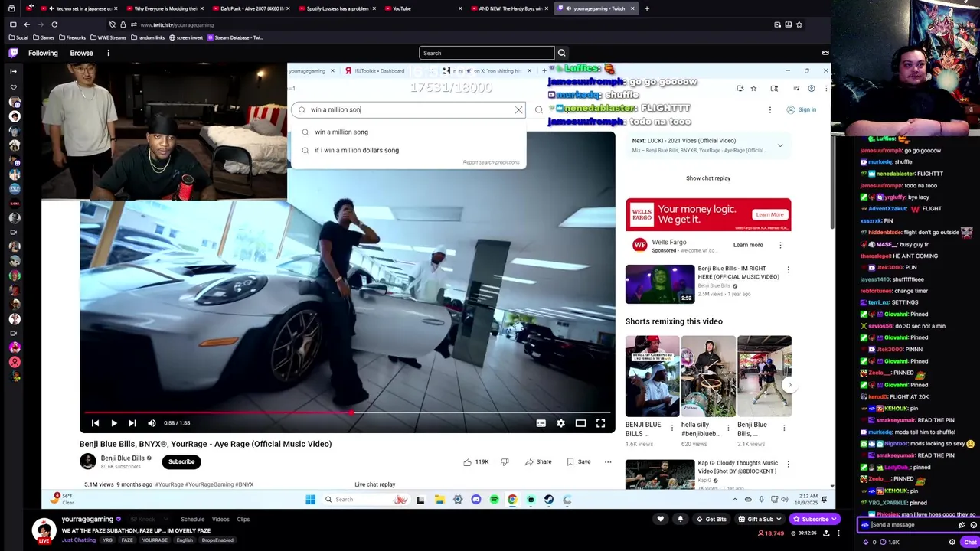Image resolution: width=980 pixels, height=551 pixels.
Task: Open Gift a Sub dropdown
Action: click(761, 520)
